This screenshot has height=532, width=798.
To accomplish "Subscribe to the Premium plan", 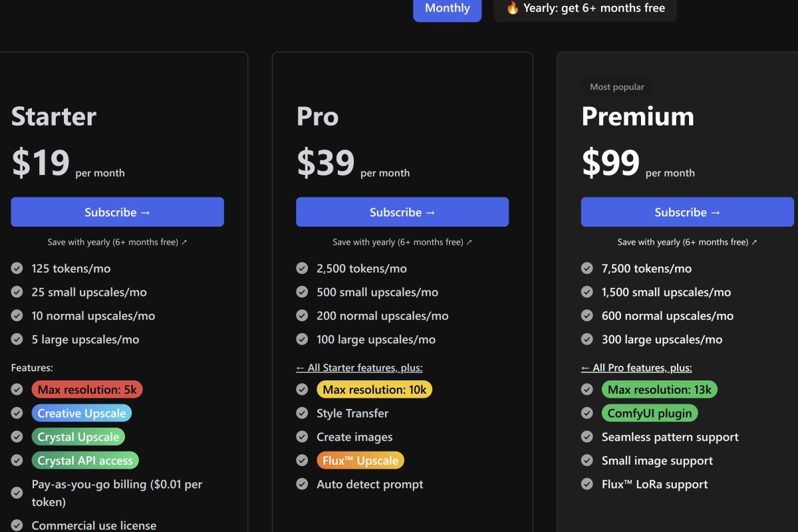I will pos(687,212).
